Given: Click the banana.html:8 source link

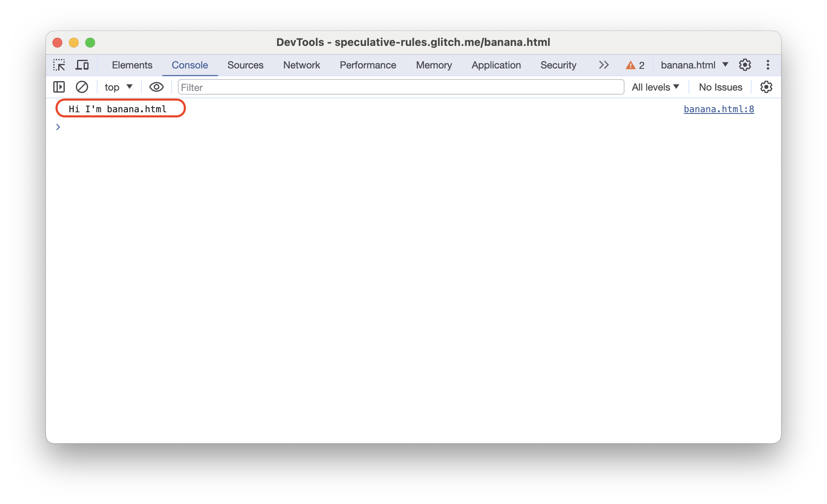Looking at the screenshot, I should pyautogui.click(x=718, y=109).
